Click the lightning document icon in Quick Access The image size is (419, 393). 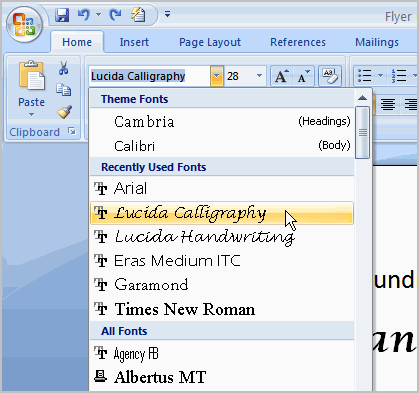[x=138, y=15]
